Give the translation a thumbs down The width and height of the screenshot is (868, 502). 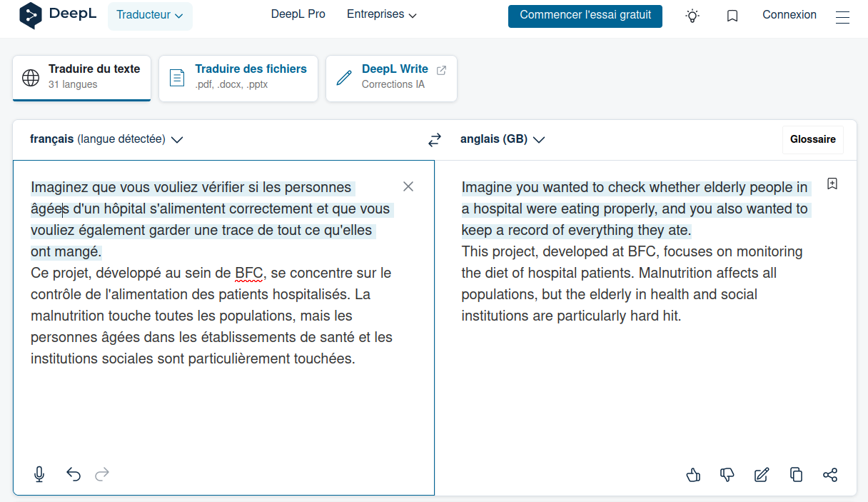[727, 475]
